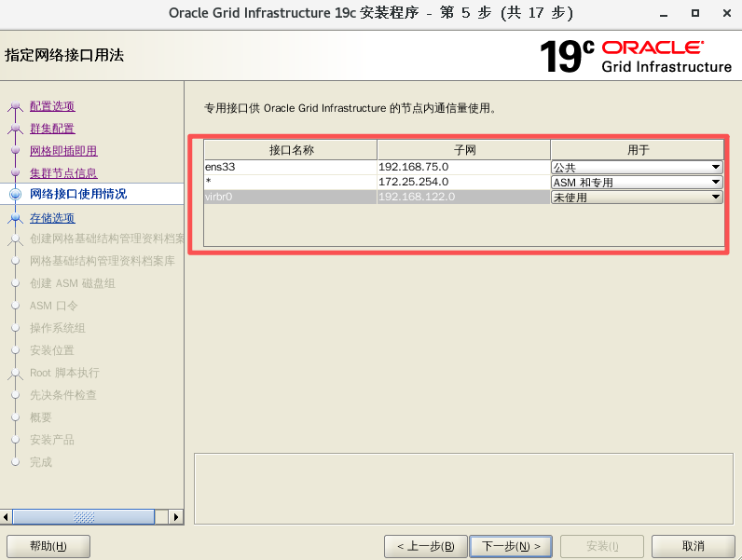742x560 pixels.
Task: Click the 帮助(H) button
Action: tap(48, 546)
